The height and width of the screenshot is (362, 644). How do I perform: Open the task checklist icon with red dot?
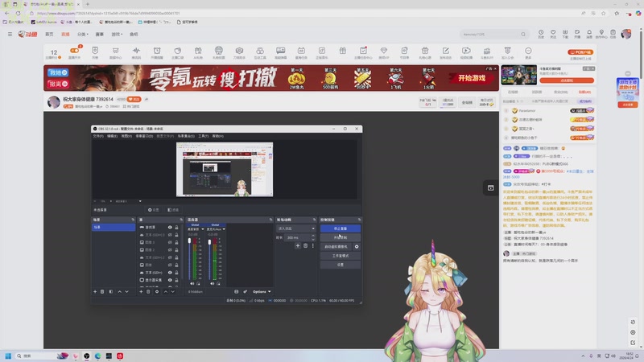363,51
